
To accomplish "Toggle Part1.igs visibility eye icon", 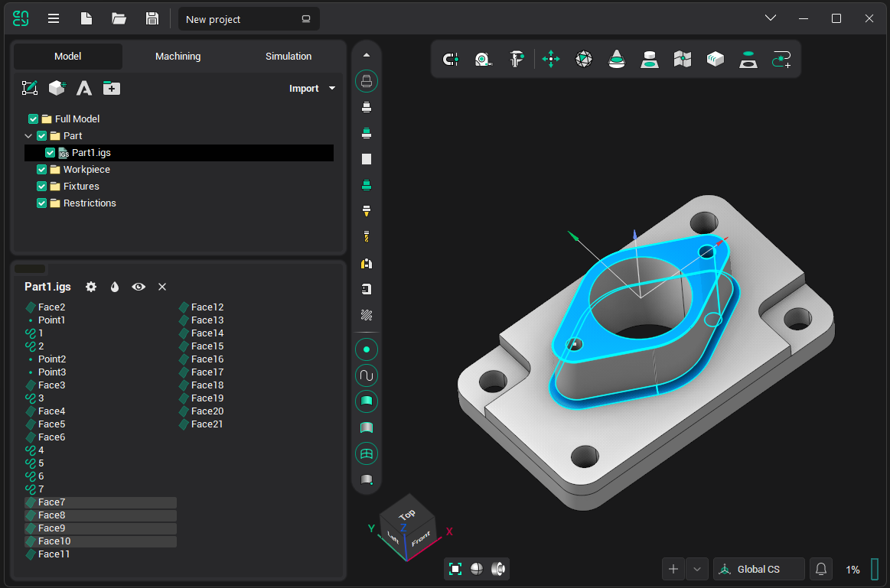I will tap(139, 287).
